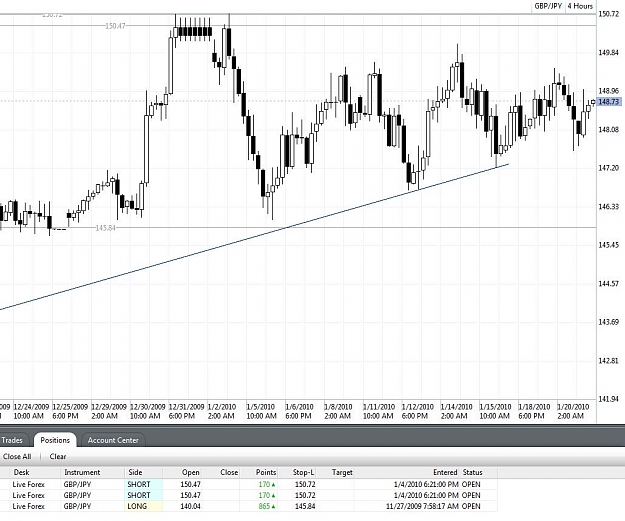Select the 140.04 open price cell
This screenshot has width=625, height=521.
click(x=191, y=506)
